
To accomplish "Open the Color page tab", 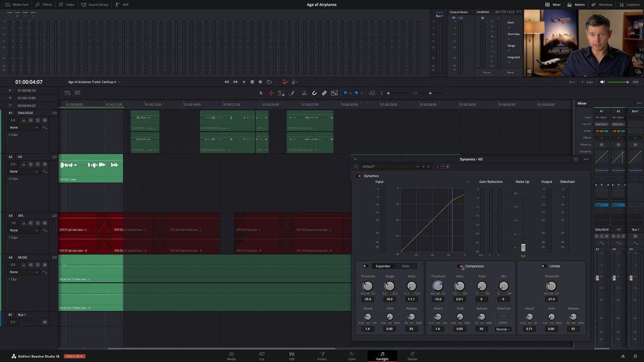I will [352, 356].
